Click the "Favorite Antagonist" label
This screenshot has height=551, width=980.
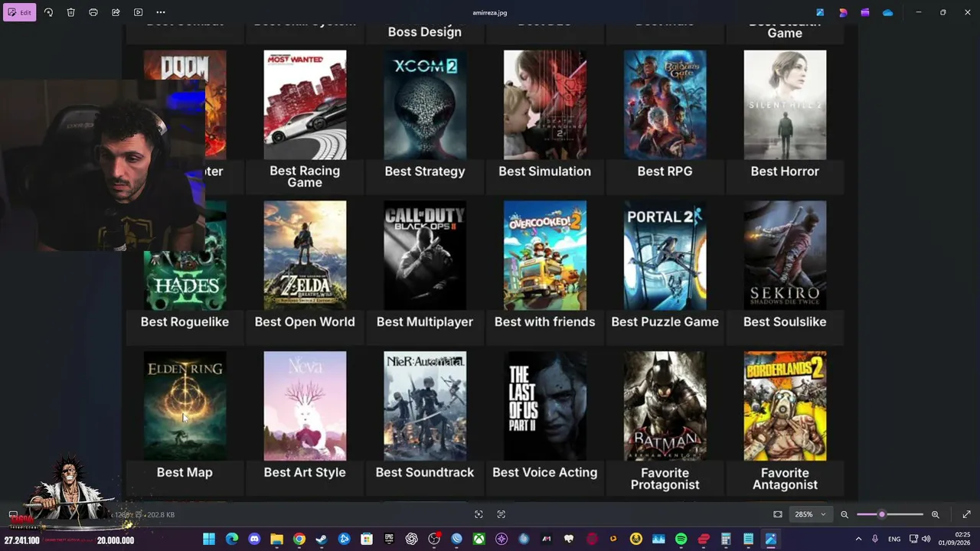tap(785, 478)
